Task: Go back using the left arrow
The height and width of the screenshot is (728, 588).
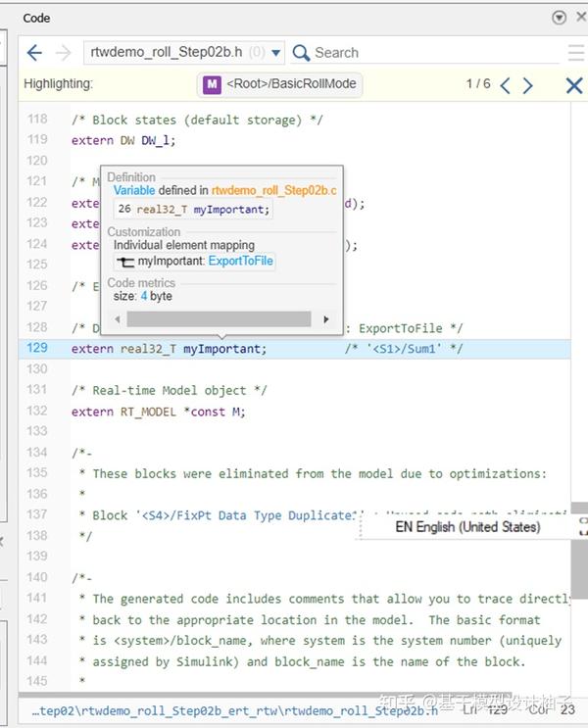Action: coord(34,53)
